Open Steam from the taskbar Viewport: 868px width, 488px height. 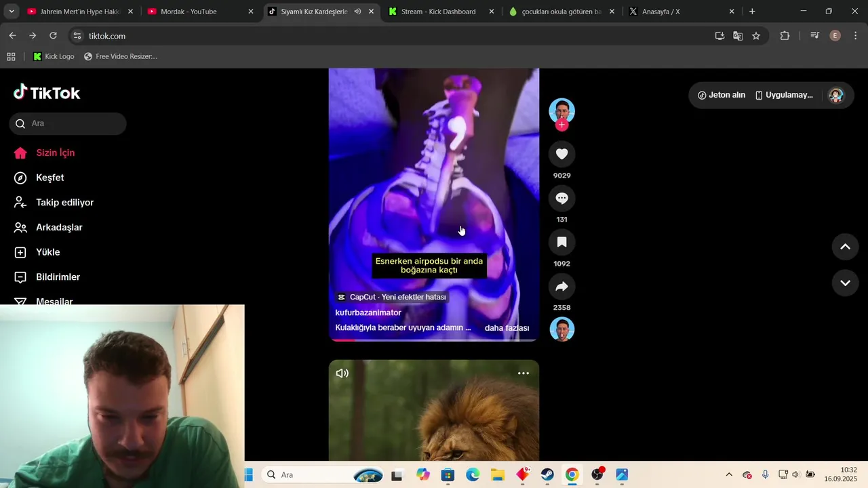click(x=547, y=474)
